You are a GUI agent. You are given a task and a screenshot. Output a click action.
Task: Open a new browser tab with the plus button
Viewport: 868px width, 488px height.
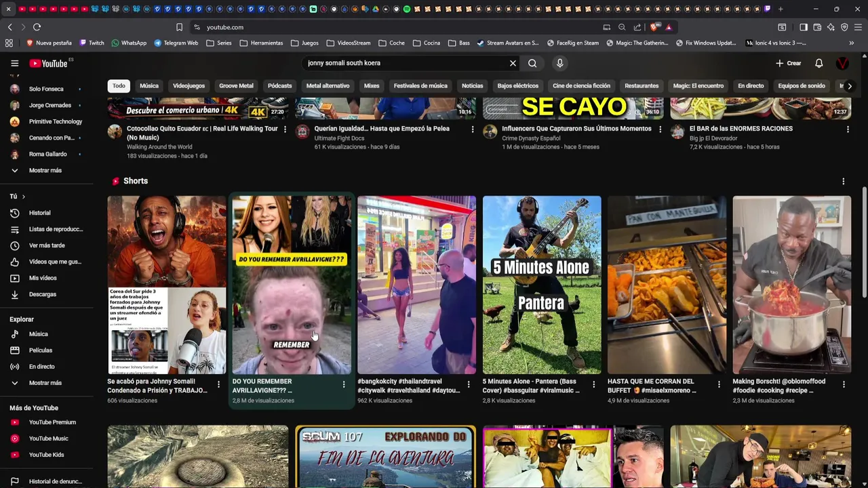(781, 9)
